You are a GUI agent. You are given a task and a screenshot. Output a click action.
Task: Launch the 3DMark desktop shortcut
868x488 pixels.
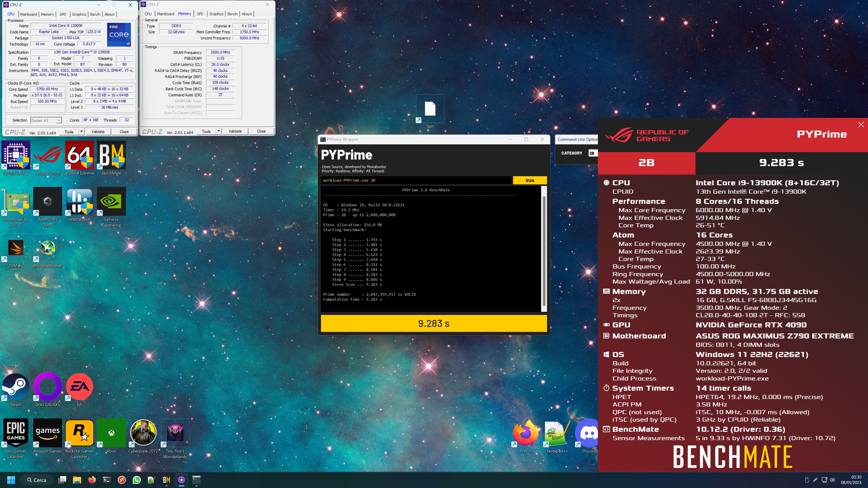(16, 251)
